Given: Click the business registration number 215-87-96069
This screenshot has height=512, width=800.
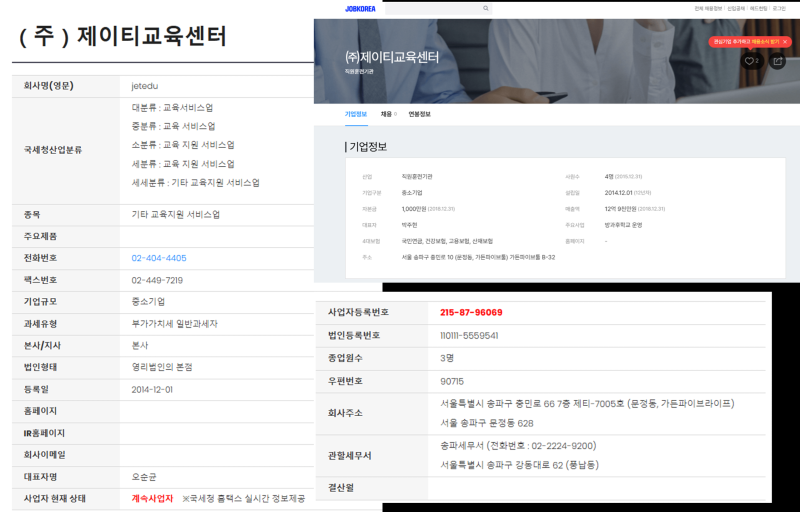Looking at the screenshot, I should point(471,312).
